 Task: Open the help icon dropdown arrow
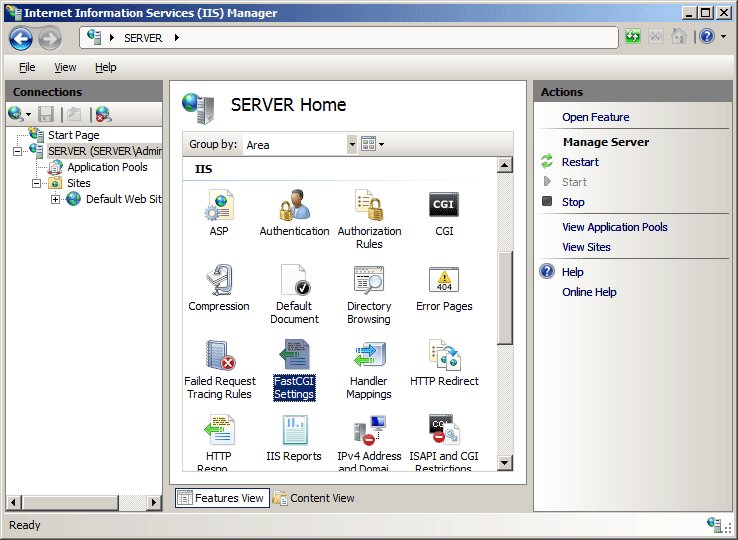[x=724, y=36]
